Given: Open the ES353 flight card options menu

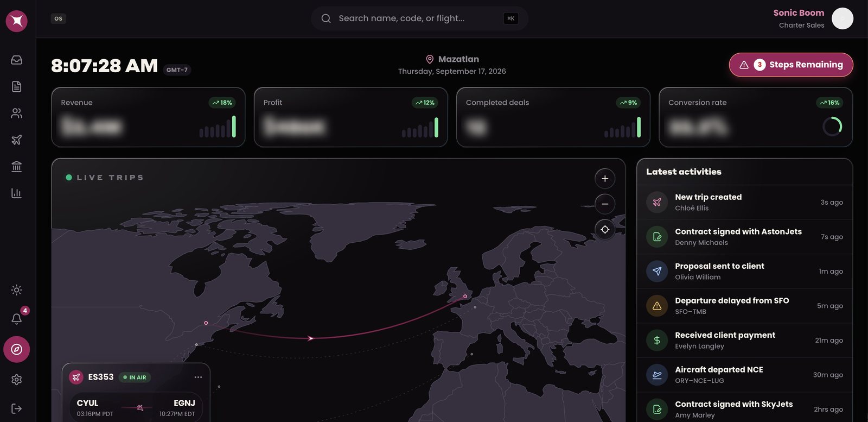Looking at the screenshot, I should click(198, 377).
